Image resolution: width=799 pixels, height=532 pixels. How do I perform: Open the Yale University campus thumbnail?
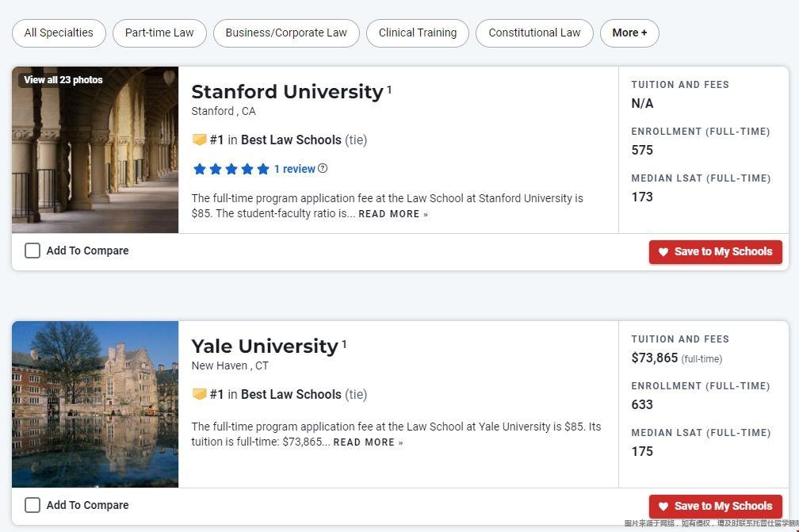tap(95, 404)
